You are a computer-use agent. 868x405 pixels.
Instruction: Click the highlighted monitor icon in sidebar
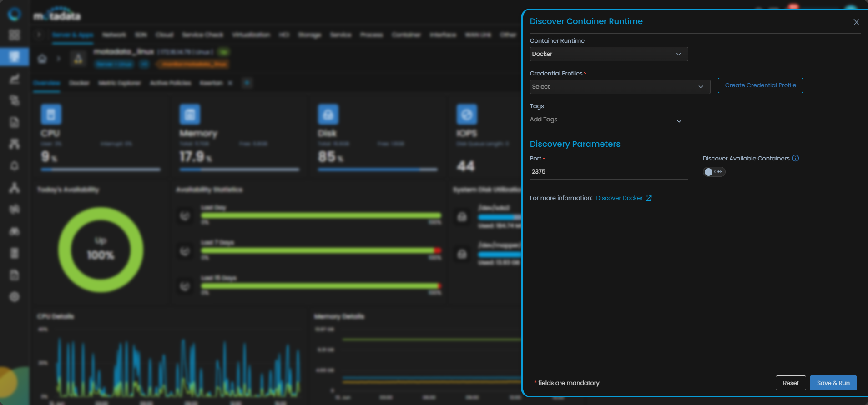(15, 57)
